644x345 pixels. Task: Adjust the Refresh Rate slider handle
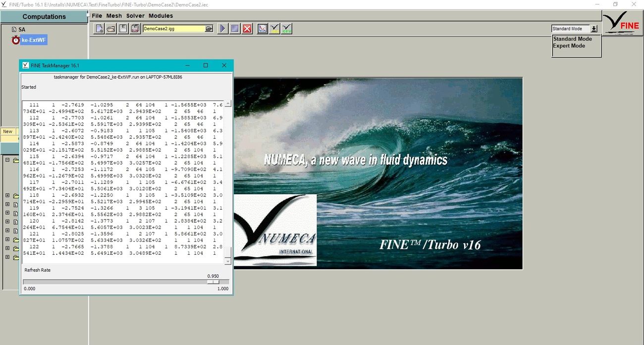coord(213,282)
